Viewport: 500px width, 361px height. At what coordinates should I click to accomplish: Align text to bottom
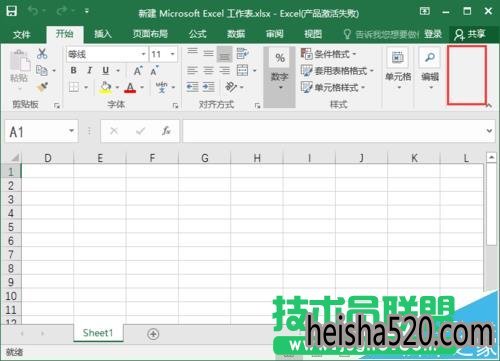[224, 54]
